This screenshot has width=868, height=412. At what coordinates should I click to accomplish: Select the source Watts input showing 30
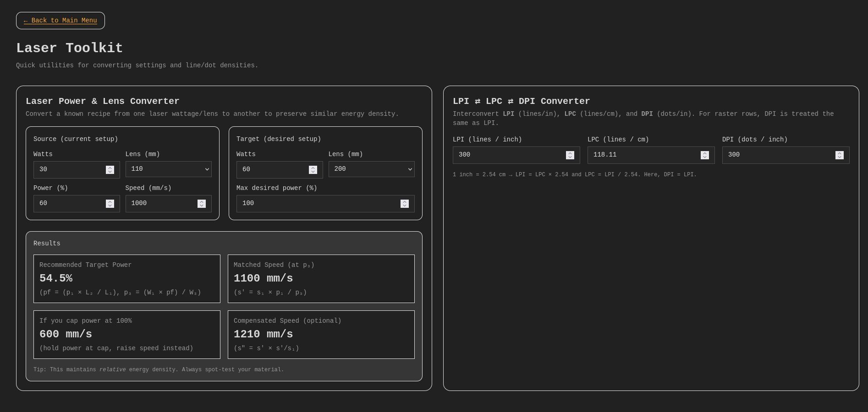pyautogui.click(x=69, y=169)
